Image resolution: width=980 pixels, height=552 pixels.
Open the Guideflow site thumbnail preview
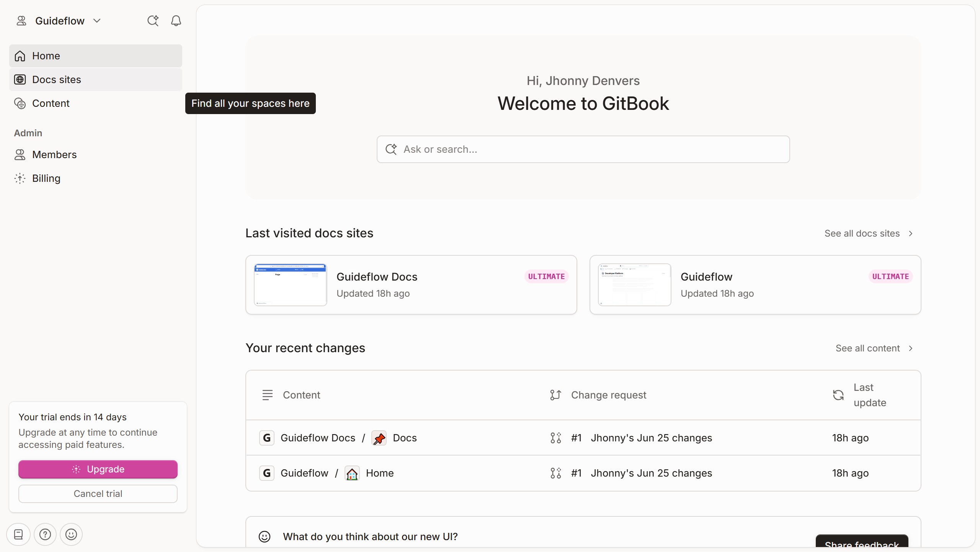(x=634, y=285)
